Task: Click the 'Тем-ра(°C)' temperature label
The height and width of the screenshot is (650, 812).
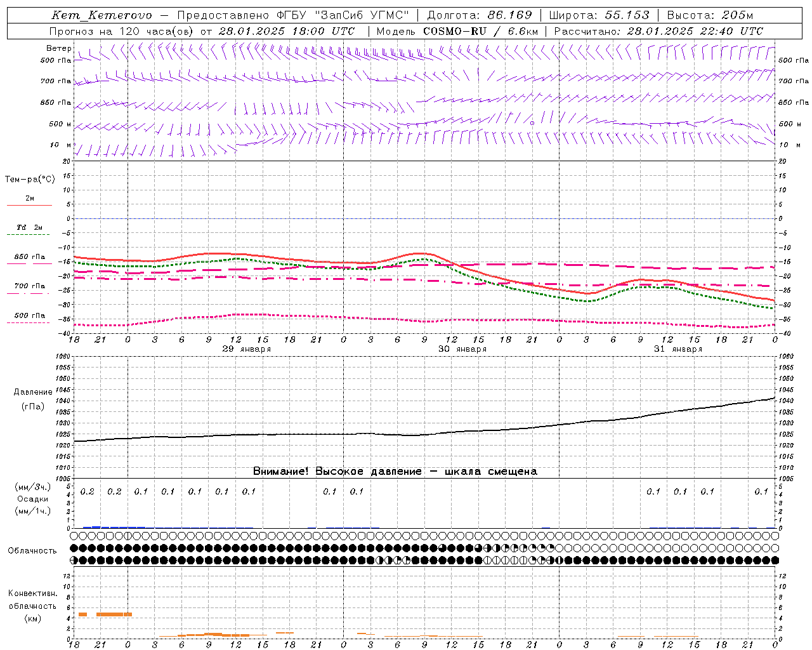Action: tap(30, 180)
